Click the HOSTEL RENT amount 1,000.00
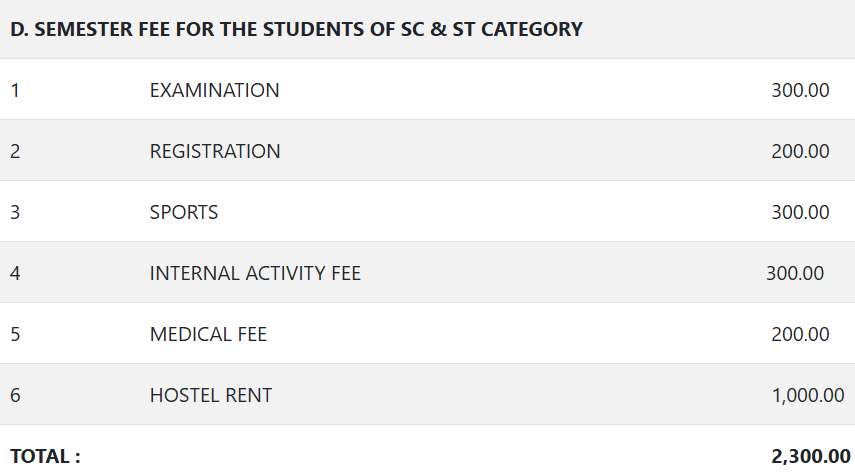Viewport: 855px width, 473px height. pyautogui.click(x=808, y=396)
